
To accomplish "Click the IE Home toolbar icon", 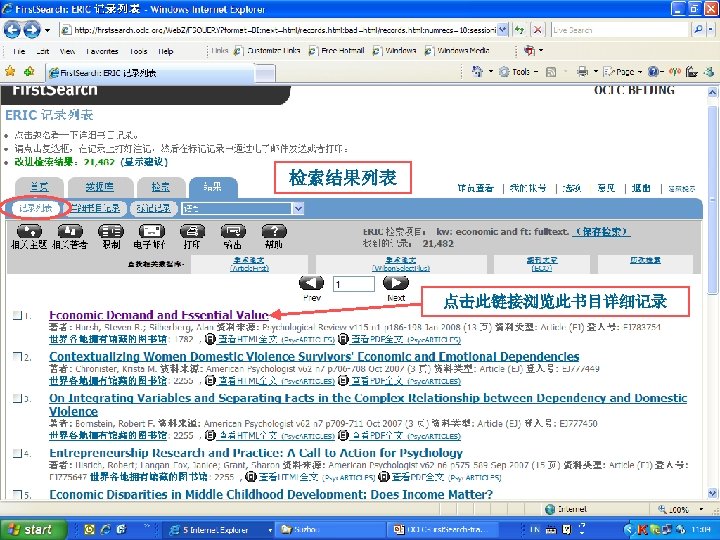I will click(x=477, y=72).
